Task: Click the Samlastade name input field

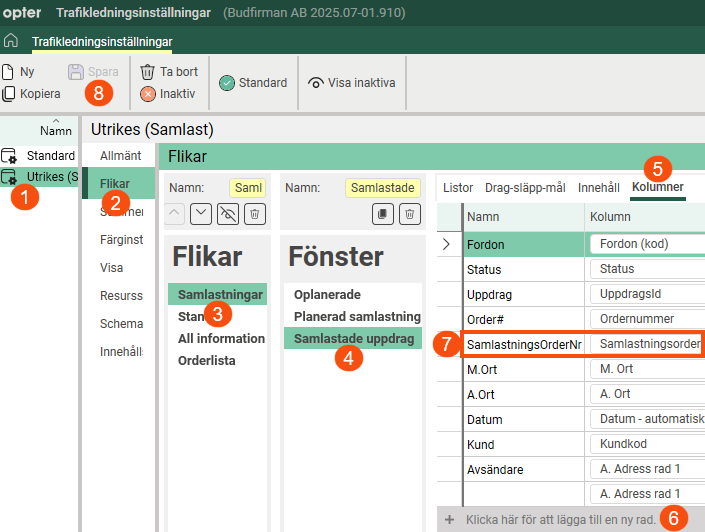Action: click(383, 188)
